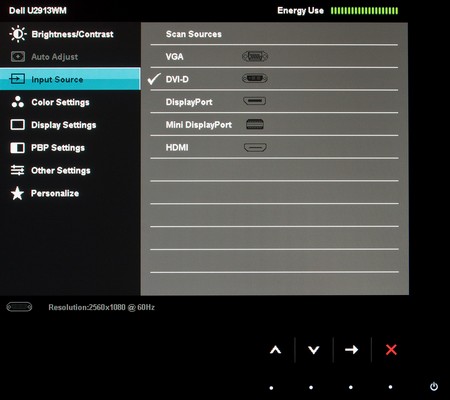Screen dimensions: 450x400
Task: Click the Auto Adjust icon
Action: tap(18, 57)
